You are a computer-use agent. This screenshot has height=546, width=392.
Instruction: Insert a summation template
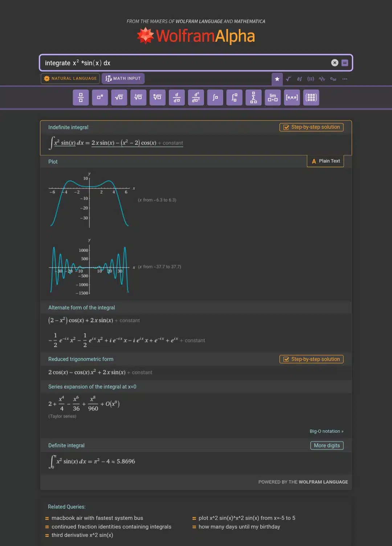254,97
